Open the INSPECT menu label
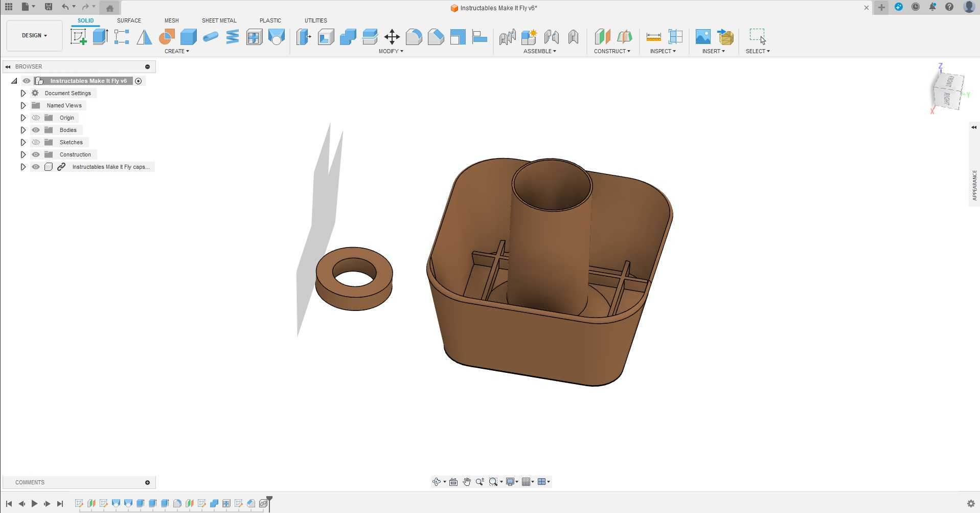980x513 pixels. [x=663, y=51]
